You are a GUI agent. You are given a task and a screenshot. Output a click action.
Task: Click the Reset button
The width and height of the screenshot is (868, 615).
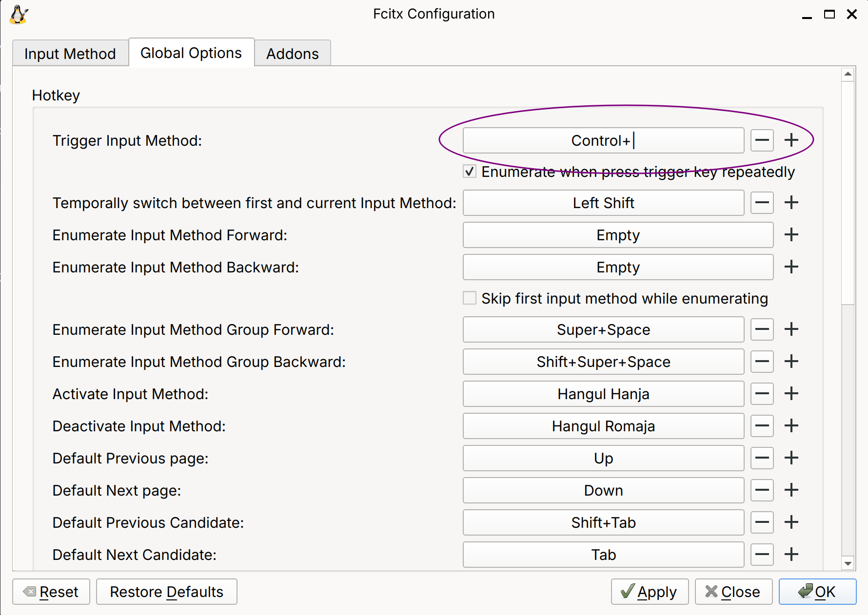coord(51,592)
